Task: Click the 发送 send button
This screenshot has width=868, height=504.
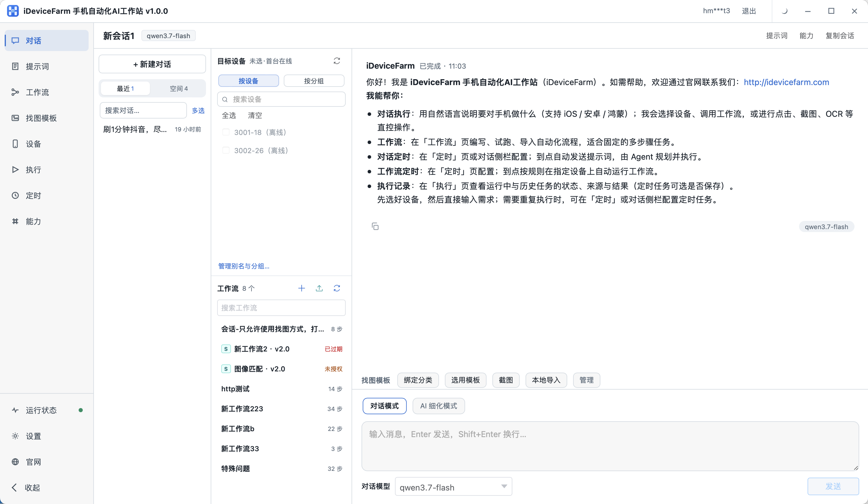Action: coord(833,486)
